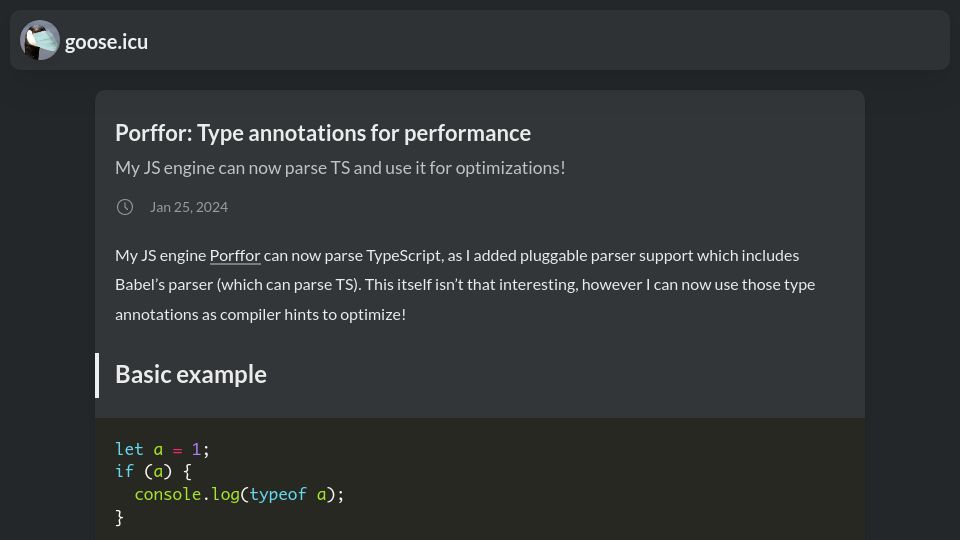The image size is (960, 540).
Task: Click code line let a = 1;
Action: point(162,449)
